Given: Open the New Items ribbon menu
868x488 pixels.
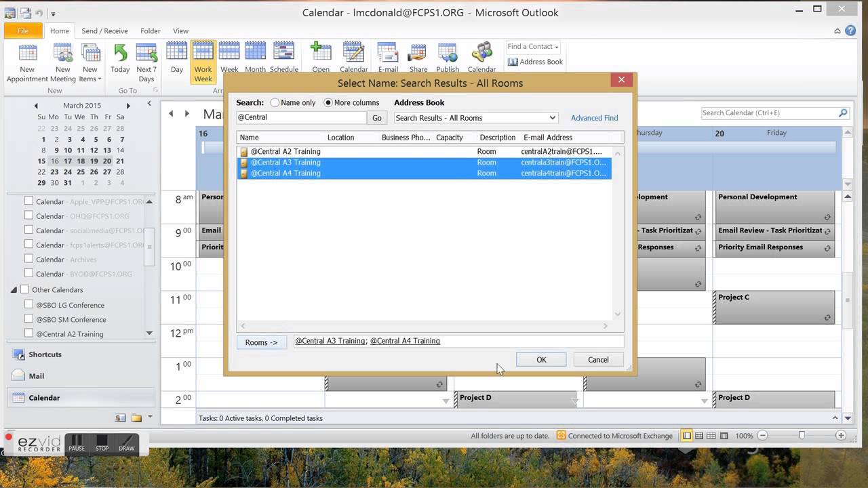Looking at the screenshot, I should click(x=90, y=62).
